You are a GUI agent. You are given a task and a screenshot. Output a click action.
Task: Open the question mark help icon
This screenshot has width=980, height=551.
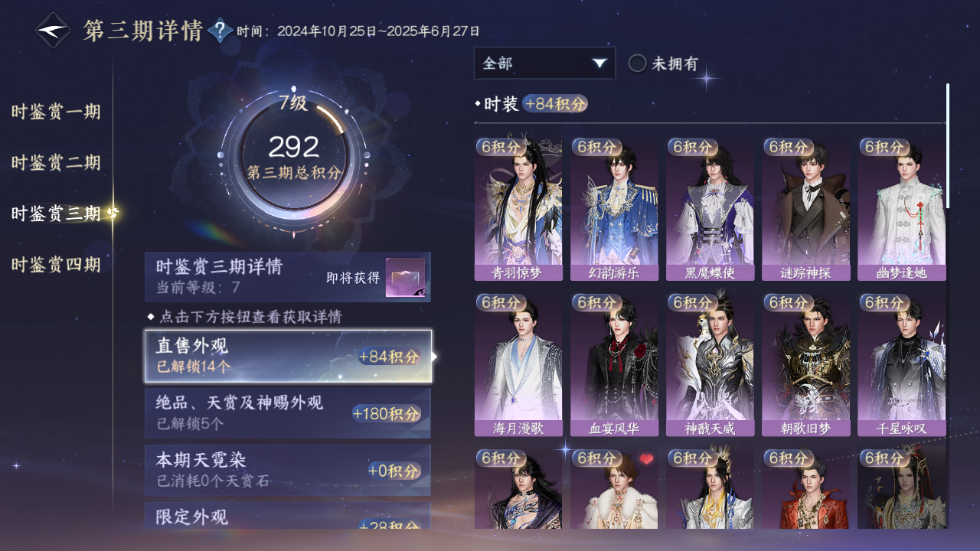click(x=220, y=31)
